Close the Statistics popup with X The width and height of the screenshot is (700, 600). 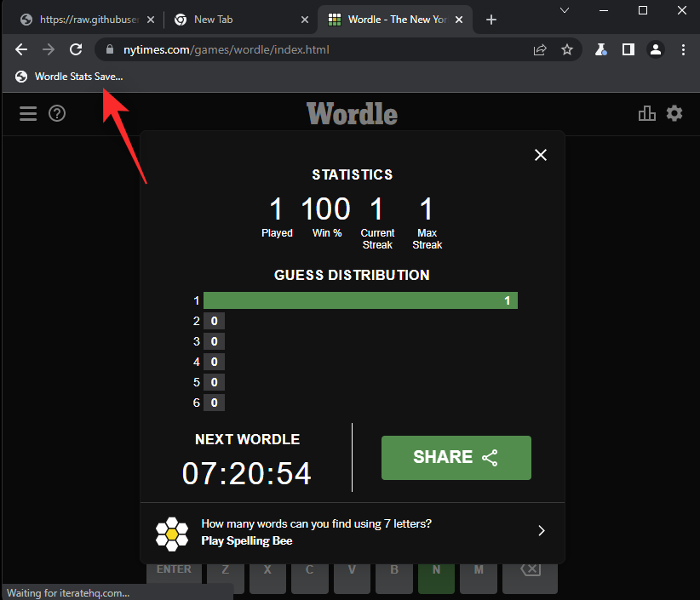pos(540,155)
